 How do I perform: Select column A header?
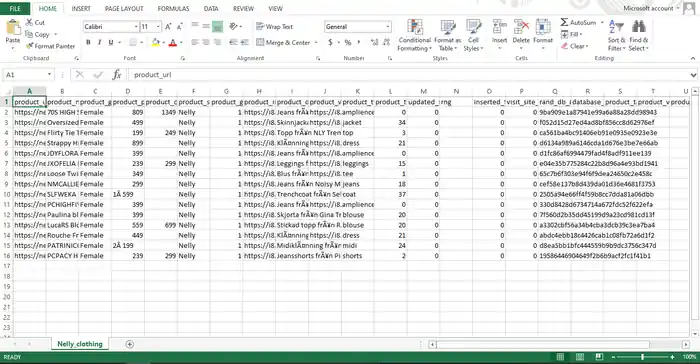coord(29,91)
